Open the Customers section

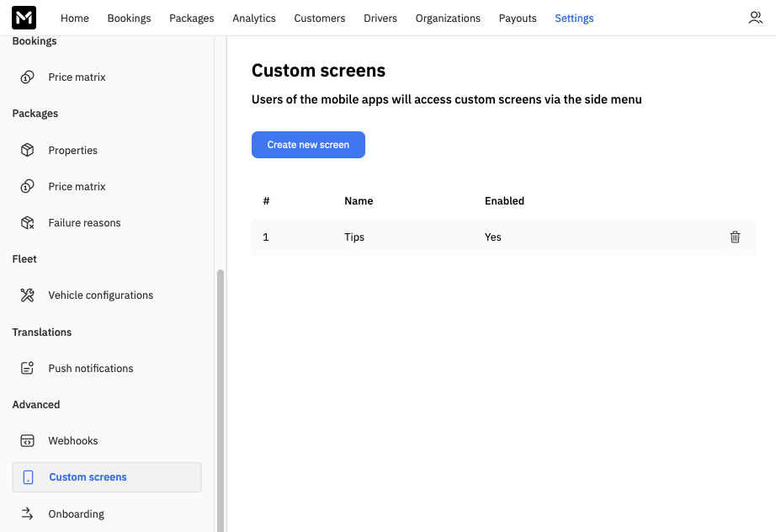320,19
